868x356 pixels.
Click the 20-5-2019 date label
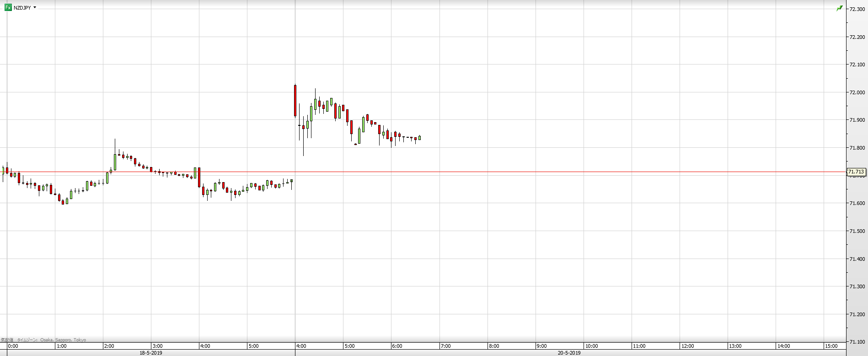569,353
